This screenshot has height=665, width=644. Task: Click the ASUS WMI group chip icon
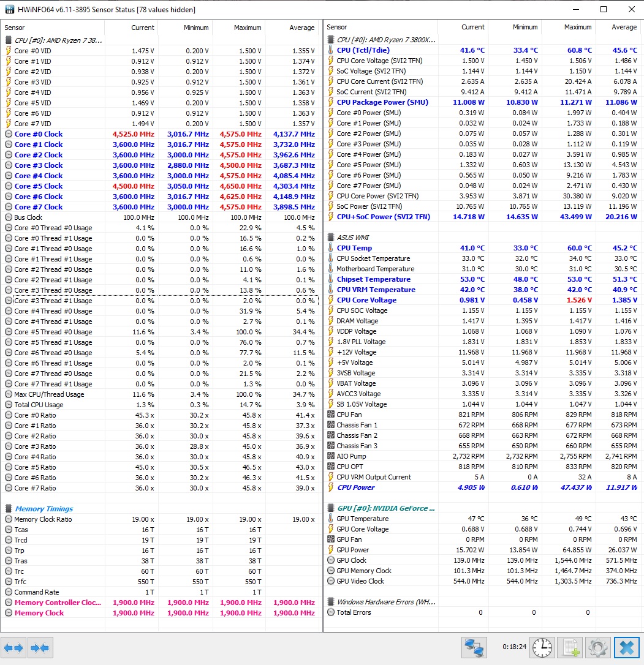pyautogui.click(x=331, y=238)
